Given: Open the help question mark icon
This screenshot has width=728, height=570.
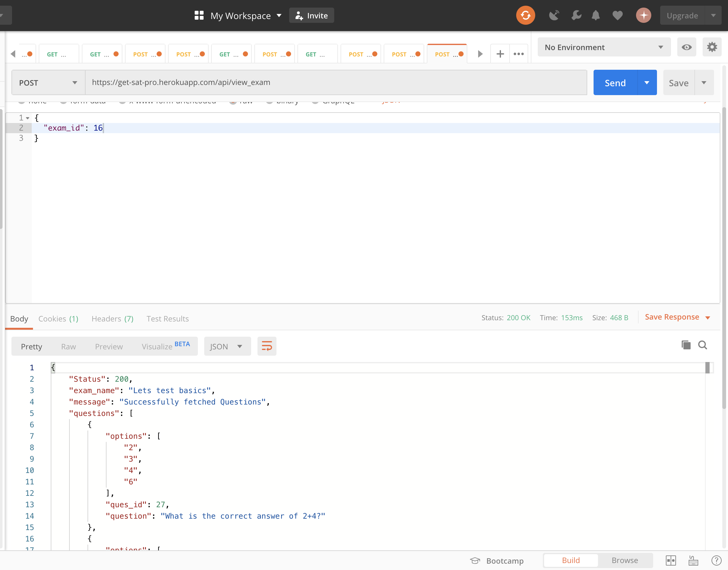Looking at the screenshot, I should point(716,560).
